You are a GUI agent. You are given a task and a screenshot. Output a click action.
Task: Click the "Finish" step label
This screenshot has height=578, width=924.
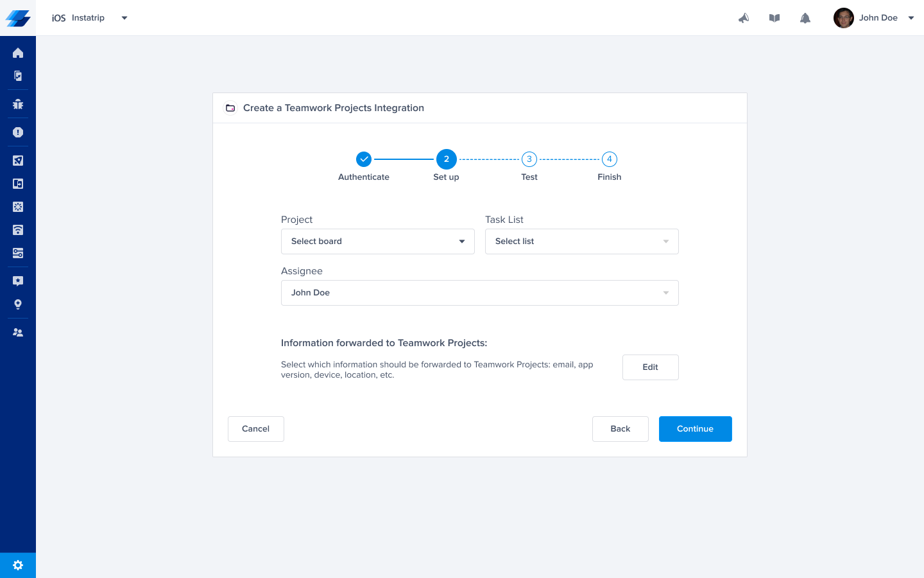coord(610,177)
